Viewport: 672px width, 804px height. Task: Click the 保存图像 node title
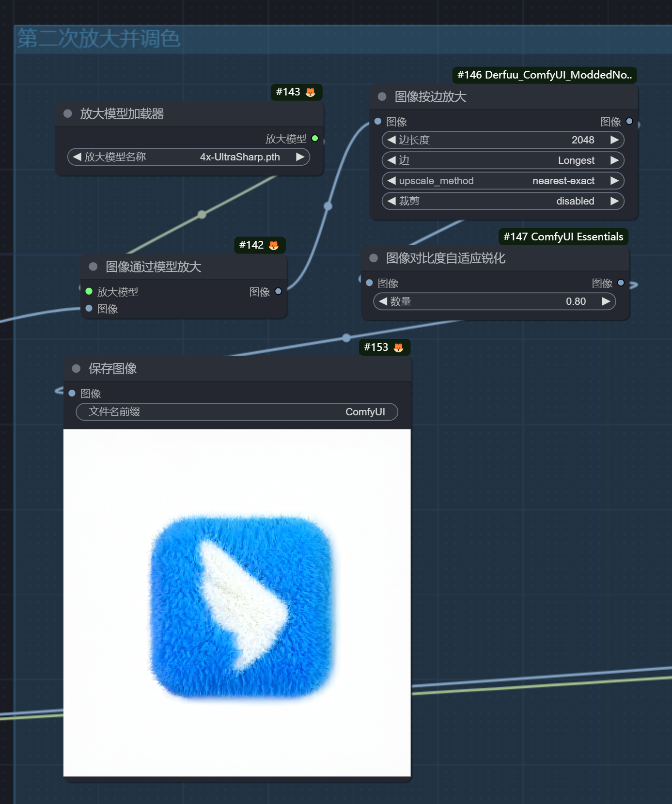tap(112, 368)
